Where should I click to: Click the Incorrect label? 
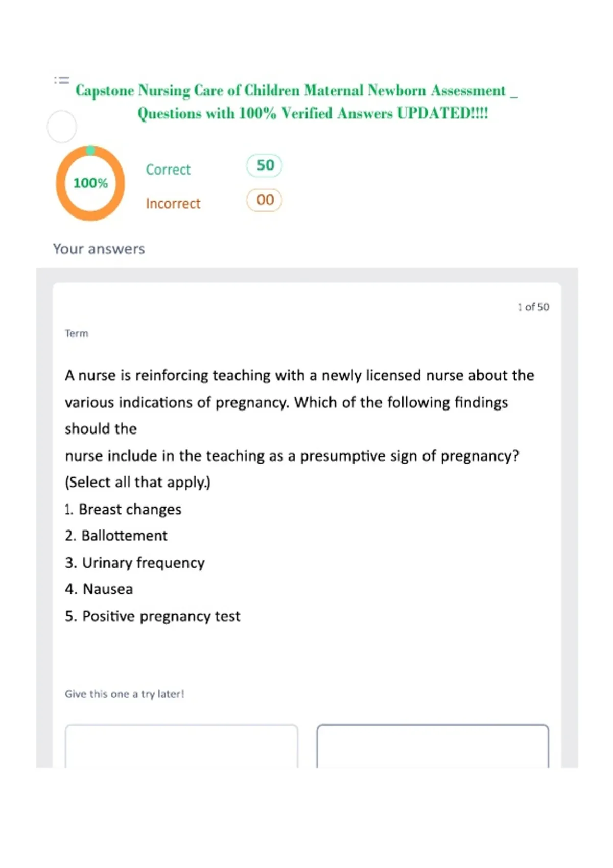point(173,204)
